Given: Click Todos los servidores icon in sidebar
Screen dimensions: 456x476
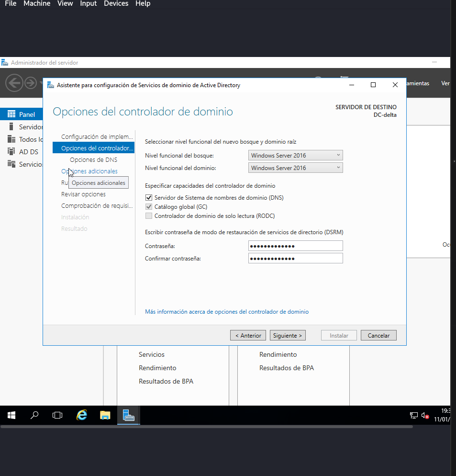Looking at the screenshot, I should click(11, 139).
